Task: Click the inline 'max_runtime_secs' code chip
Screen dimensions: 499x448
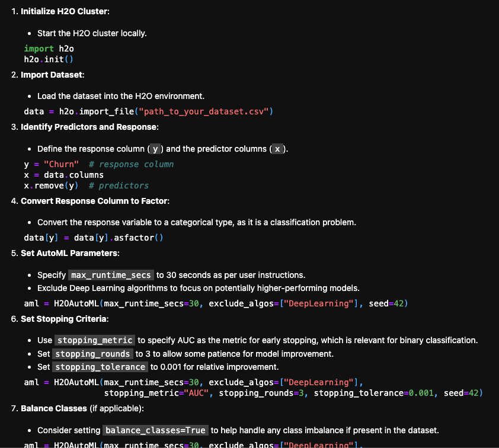Action: (111, 275)
